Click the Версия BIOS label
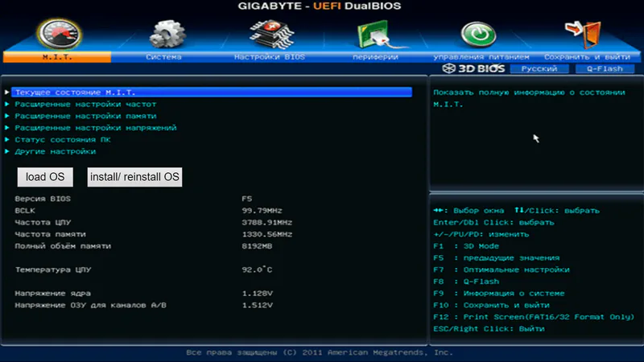Screen dimensions: 644x362 [x=43, y=199]
